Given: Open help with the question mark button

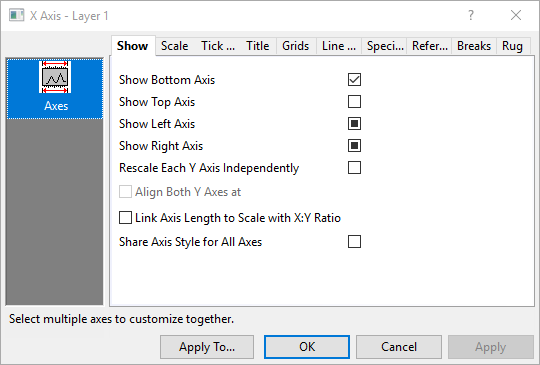Looking at the screenshot, I should (x=471, y=15).
